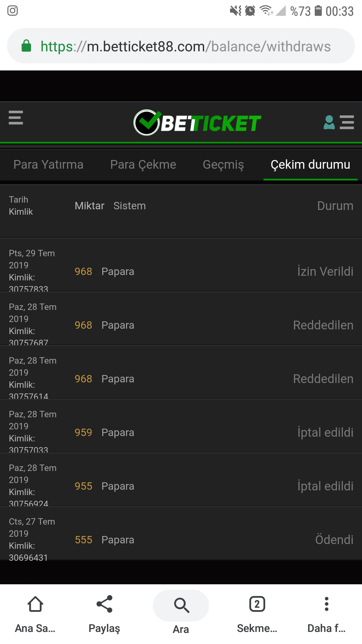This screenshot has width=362, height=644.
Task: Open the Daha fazla three-dot menu
Action: pyautogui.click(x=326, y=604)
